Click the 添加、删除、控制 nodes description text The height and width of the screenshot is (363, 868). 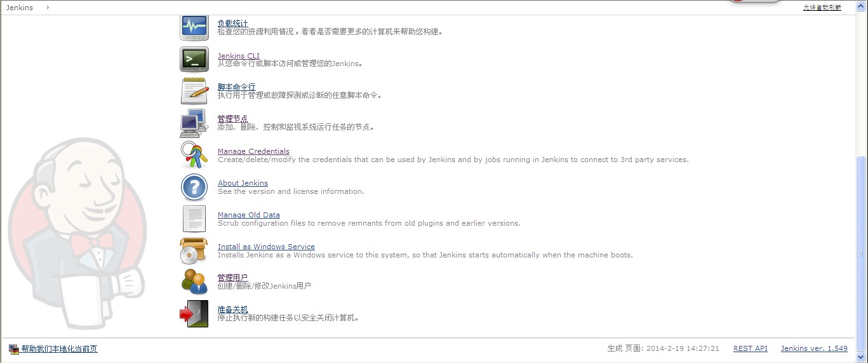pyautogui.click(x=296, y=127)
